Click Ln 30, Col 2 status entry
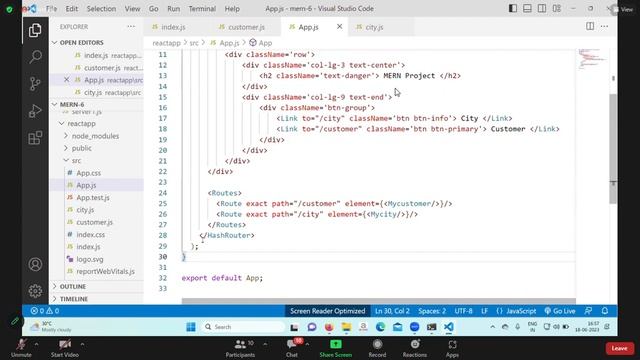640x360 pixels. tap(392, 311)
